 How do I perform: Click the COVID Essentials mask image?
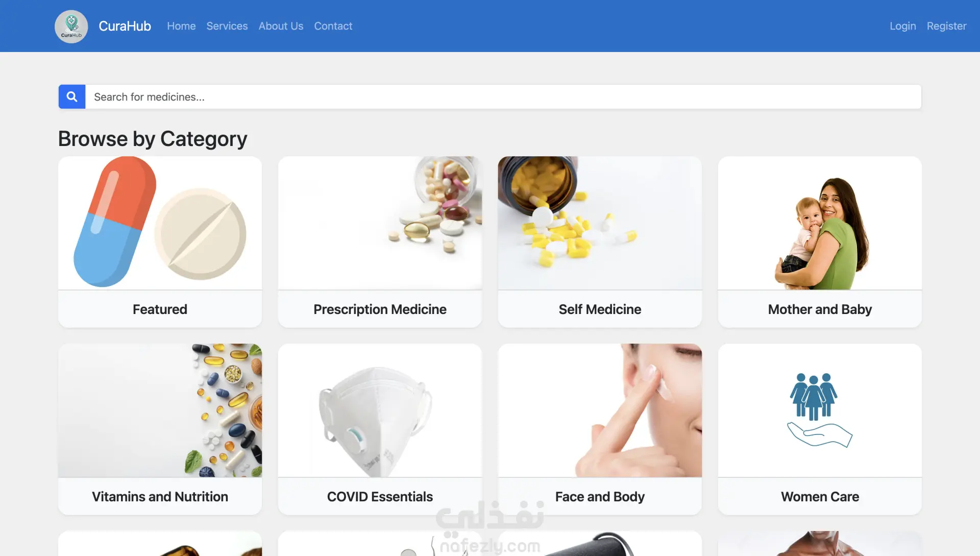pos(380,410)
